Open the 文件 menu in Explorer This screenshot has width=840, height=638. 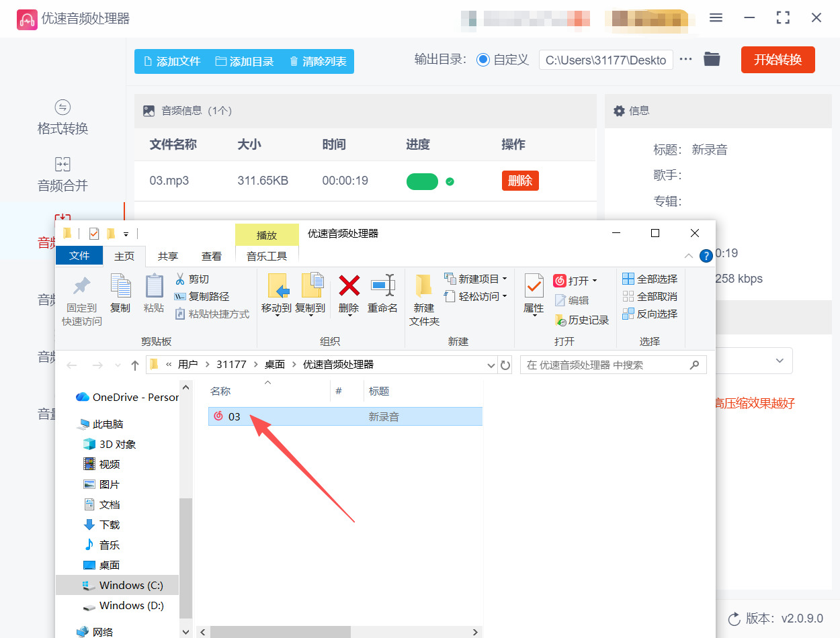79,256
